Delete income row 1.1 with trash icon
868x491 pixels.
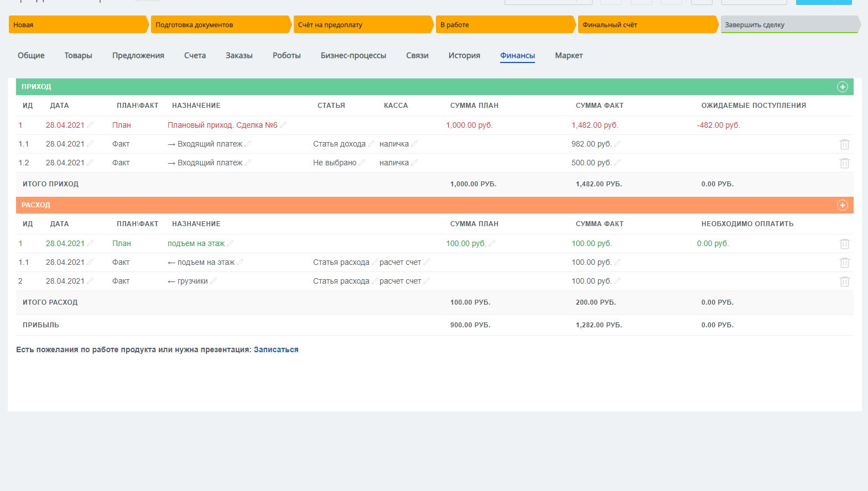(844, 144)
